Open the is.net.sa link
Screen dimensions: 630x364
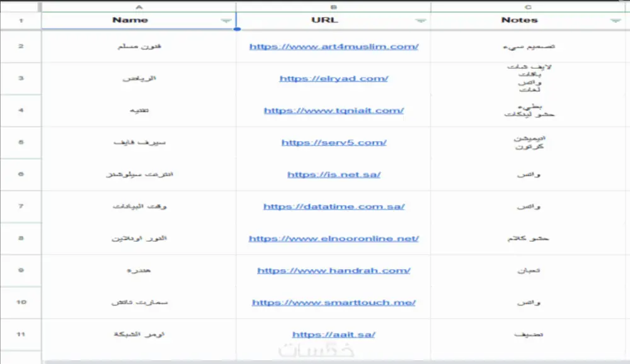[x=334, y=174]
